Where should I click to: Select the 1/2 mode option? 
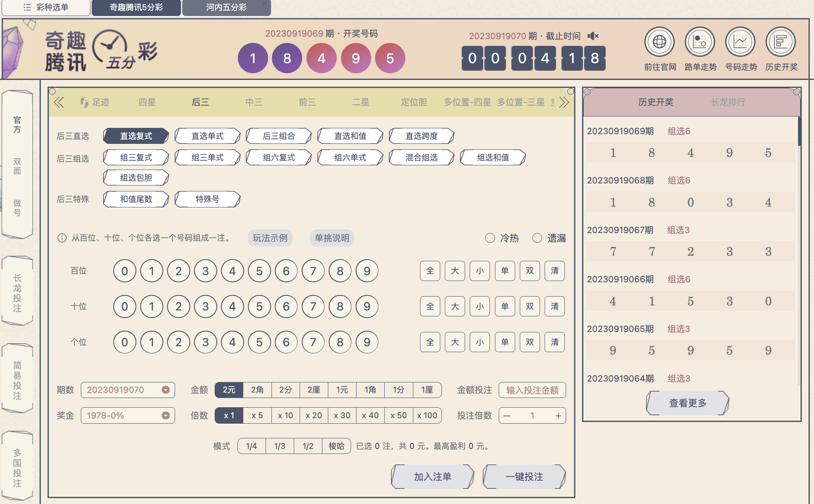308,446
